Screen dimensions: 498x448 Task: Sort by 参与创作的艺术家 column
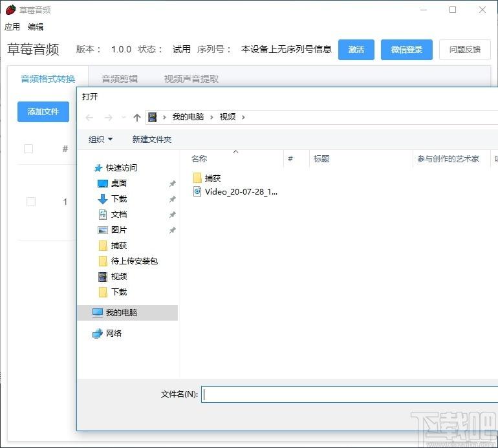coord(448,159)
